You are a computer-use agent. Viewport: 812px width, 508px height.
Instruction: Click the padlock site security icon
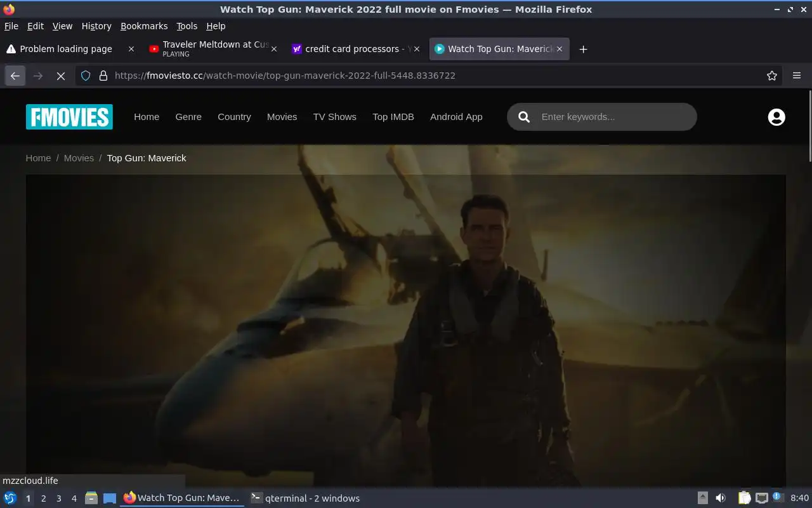tap(103, 76)
